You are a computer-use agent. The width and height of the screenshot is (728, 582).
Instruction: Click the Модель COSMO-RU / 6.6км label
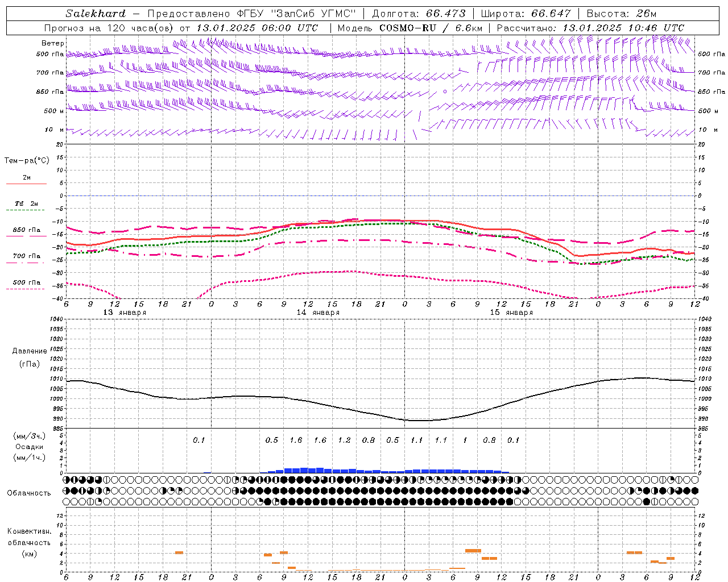click(x=410, y=28)
